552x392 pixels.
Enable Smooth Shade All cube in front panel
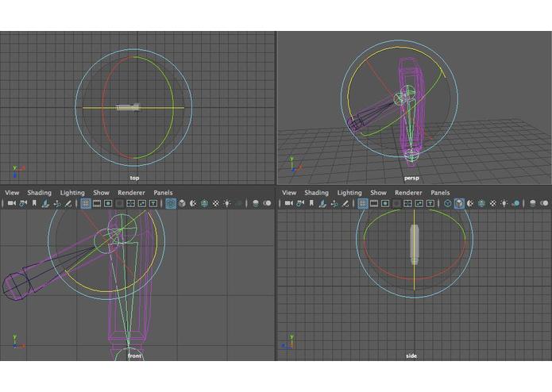[x=182, y=203]
